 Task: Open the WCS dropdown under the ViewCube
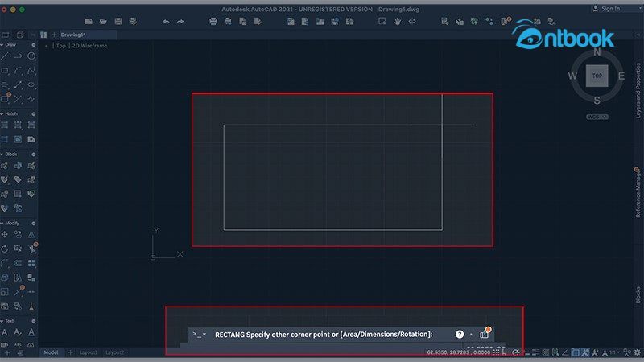tap(597, 117)
